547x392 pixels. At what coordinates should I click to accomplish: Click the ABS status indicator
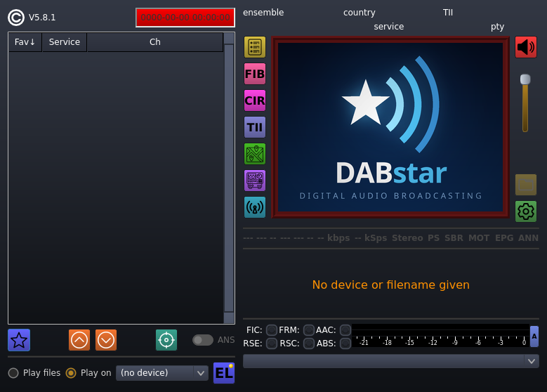(345, 344)
